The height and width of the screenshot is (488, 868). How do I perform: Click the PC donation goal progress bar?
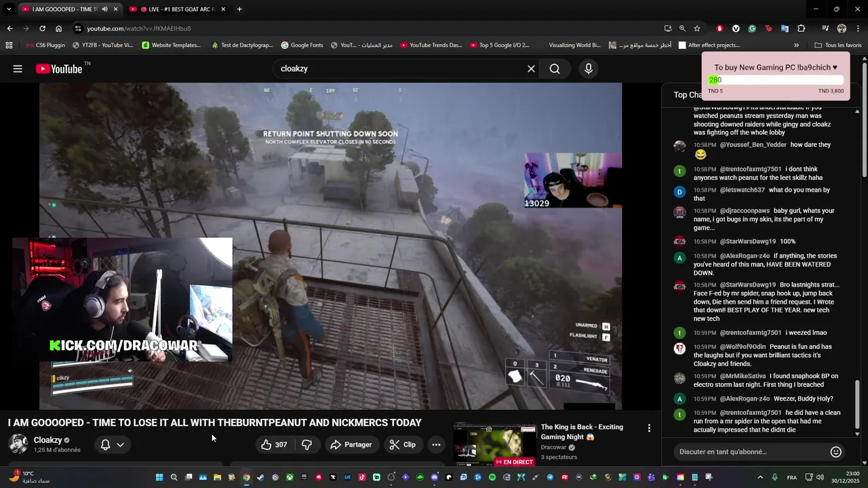click(x=776, y=80)
